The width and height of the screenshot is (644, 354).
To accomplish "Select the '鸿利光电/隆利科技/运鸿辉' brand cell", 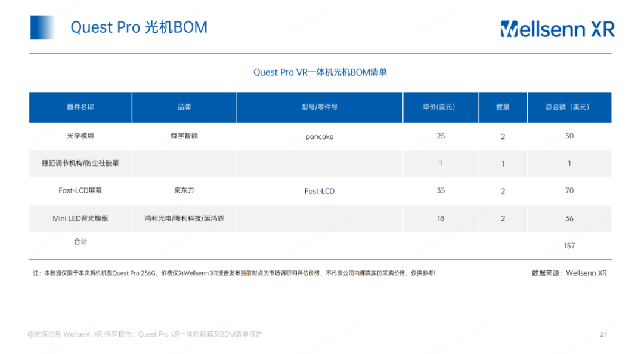I will pyautogui.click(x=184, y=218).
